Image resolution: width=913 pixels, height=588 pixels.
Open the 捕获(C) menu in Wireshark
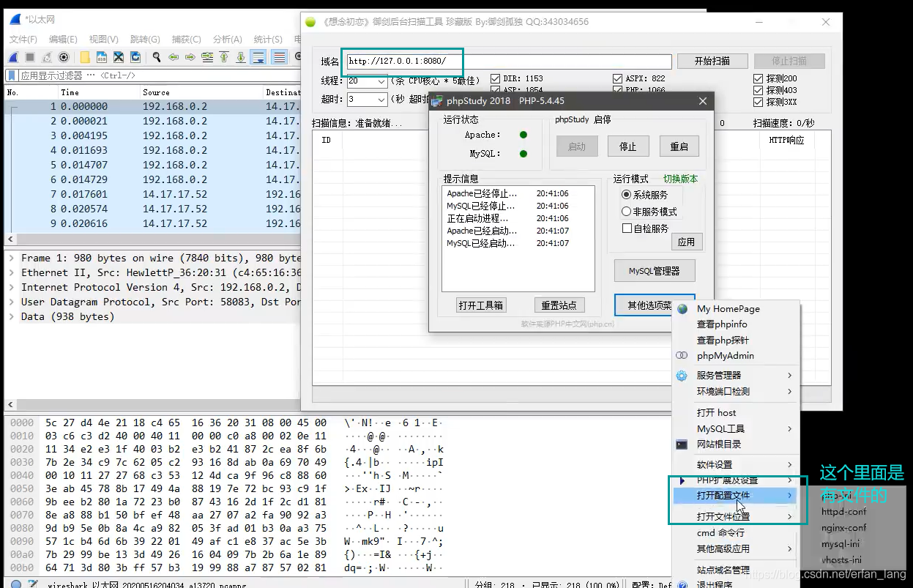pyautogui.click(x=186, y=40)
